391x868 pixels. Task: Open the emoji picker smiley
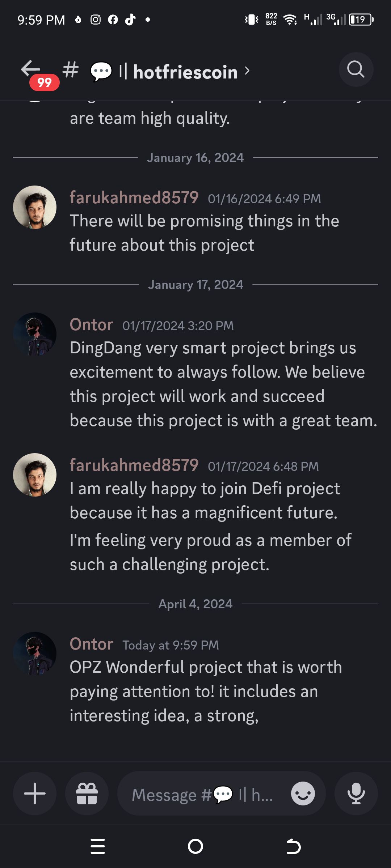pyautogui.click(x=303, y=793)
